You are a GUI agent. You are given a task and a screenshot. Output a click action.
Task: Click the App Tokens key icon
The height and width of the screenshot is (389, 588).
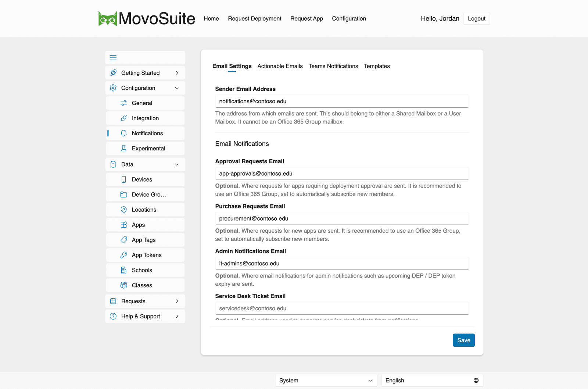[124, 255]
